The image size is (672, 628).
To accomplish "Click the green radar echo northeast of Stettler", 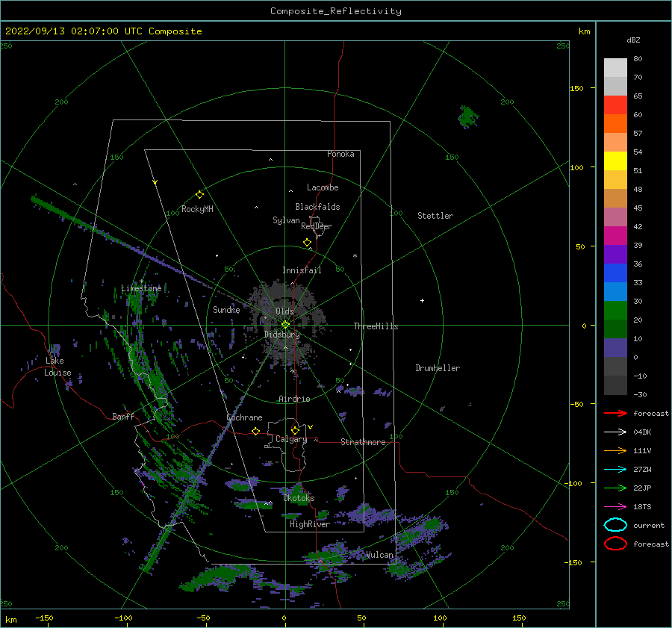I will tap(467, 116).
